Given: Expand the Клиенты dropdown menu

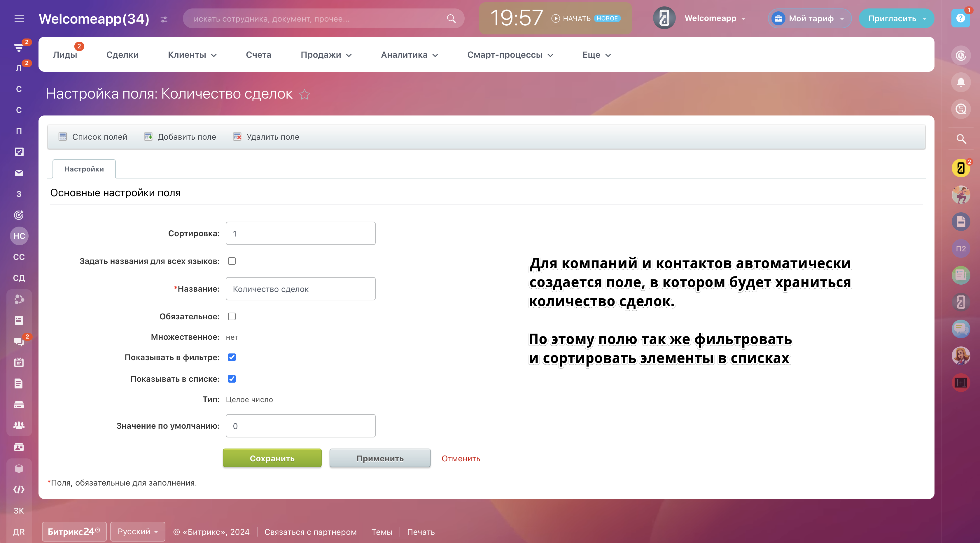Looking at the screenshot, I should tap(192, 55).
